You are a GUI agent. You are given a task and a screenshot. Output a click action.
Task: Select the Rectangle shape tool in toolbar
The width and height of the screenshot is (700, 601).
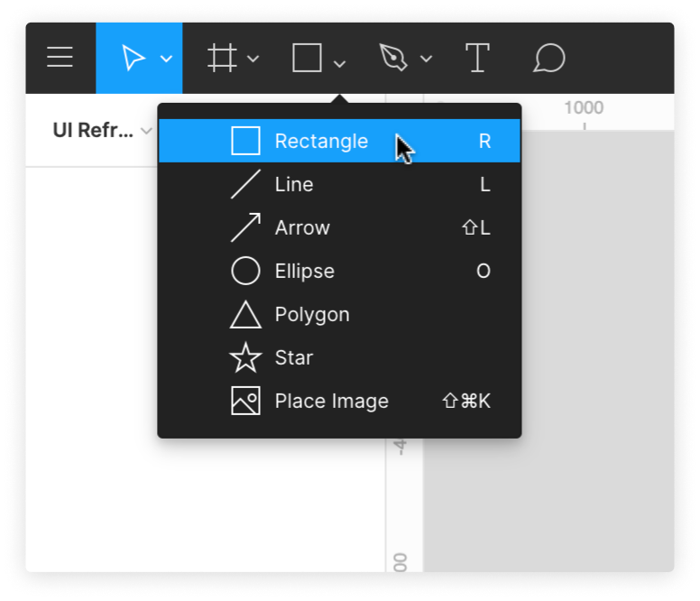[307, 58]
